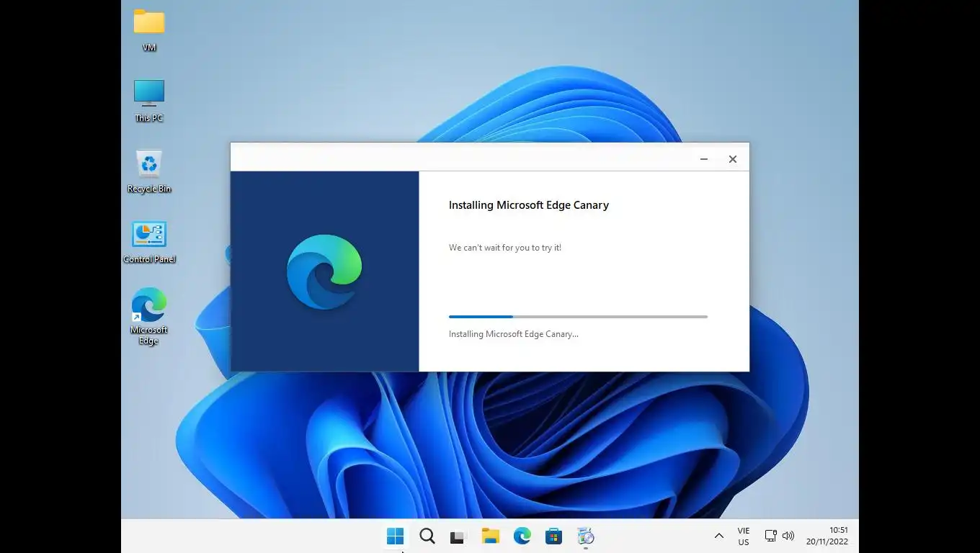Switch input language VIE US indicator
Viewport: 980px width, 553px height.
744,536
